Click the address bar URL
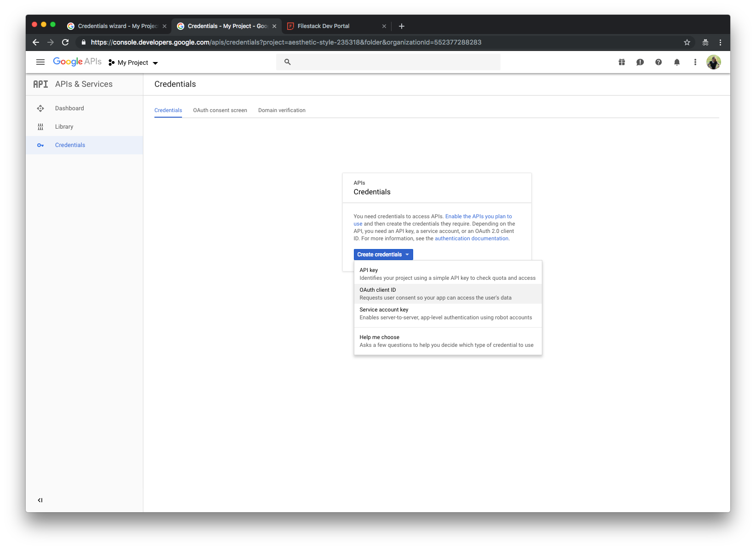 (286, 42)
